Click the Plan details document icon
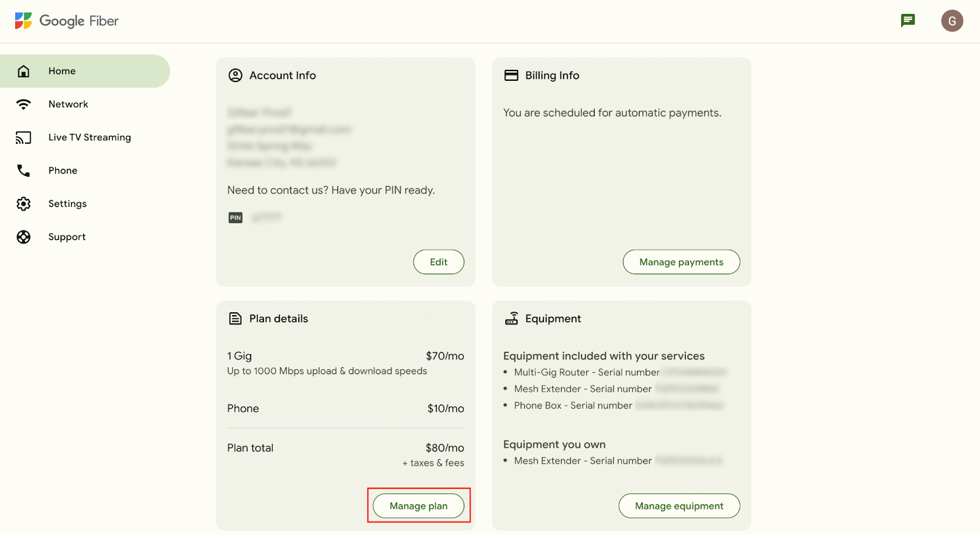The width and height of the screenshot is (980, 535). (235, 318)
